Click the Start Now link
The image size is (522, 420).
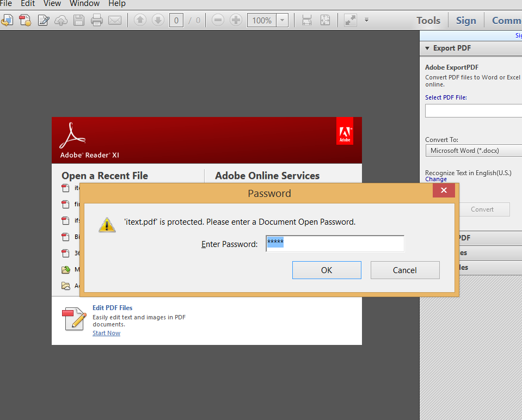106,333
